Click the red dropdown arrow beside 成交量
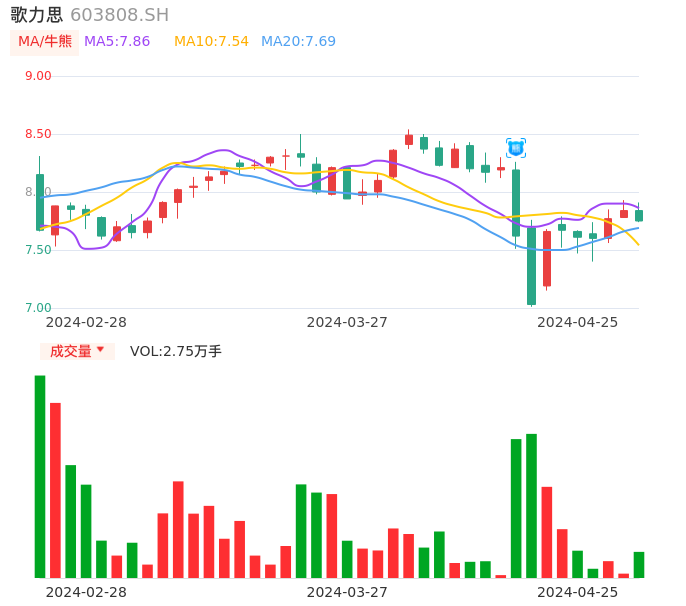 tap(100, 350)
